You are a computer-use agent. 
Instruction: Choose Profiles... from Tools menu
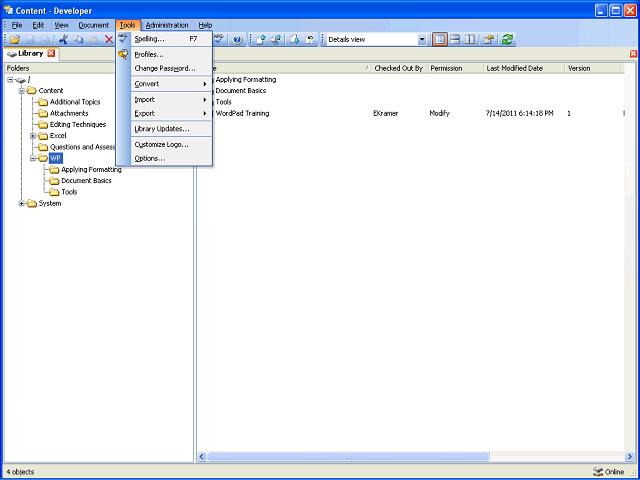tap(171, 55)
